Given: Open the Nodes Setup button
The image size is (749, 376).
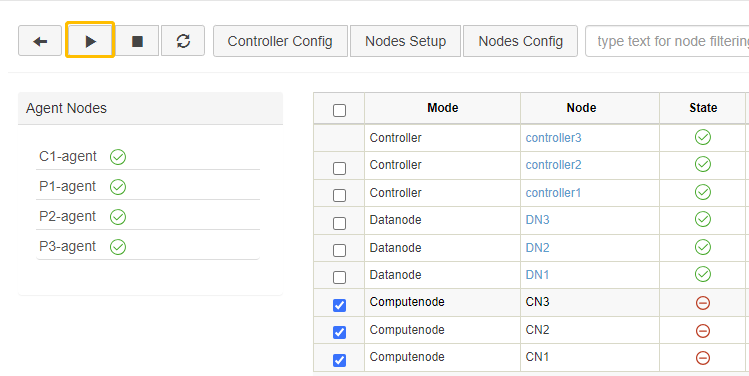Looking at the screenshot, I should 406,41.
